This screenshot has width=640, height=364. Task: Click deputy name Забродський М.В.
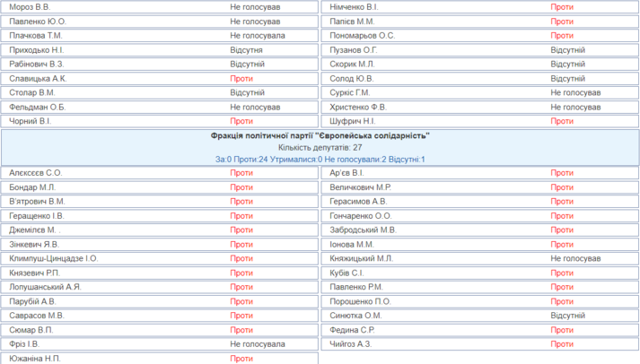363,230
